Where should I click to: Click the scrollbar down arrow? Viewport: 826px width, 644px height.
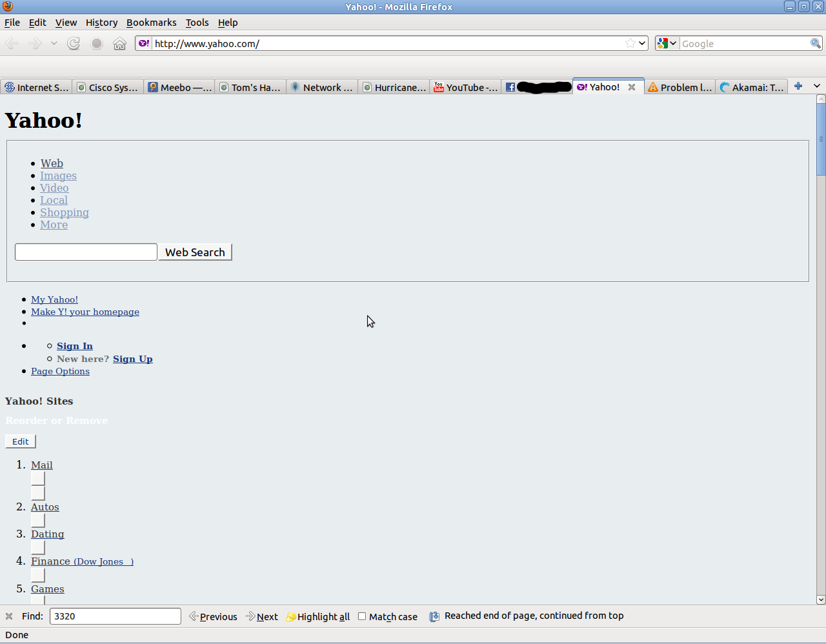(821, 599)
